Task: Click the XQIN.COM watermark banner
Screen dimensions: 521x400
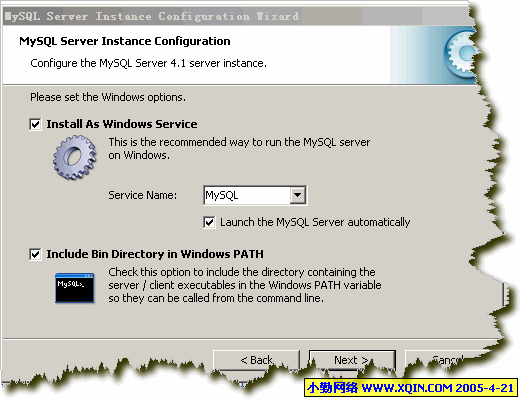Action: 411,388
